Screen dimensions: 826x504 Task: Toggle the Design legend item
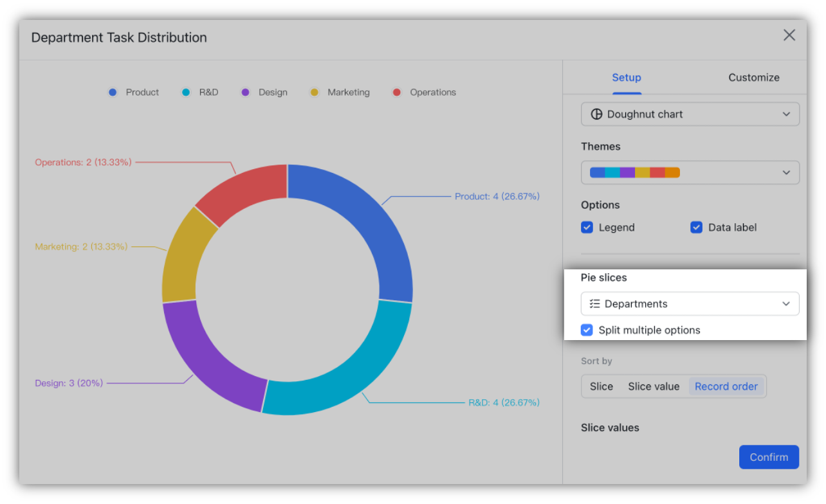264,93
